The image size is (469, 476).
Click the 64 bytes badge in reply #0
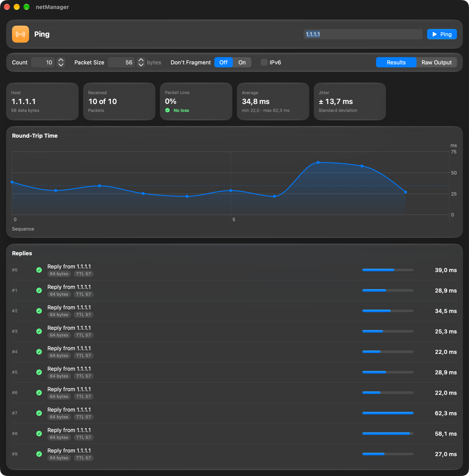[59, 274]
